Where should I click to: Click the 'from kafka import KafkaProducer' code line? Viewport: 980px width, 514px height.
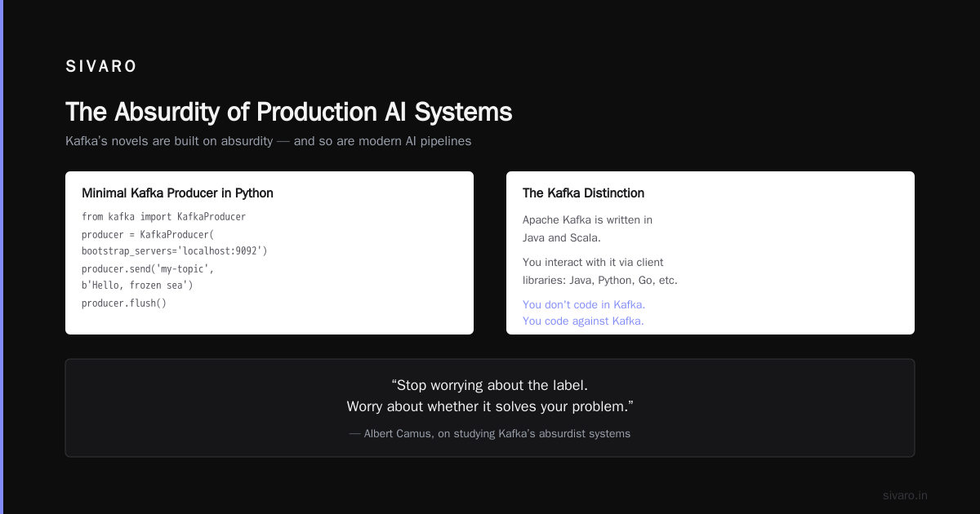pyautogui.click(x=163, y=217)
